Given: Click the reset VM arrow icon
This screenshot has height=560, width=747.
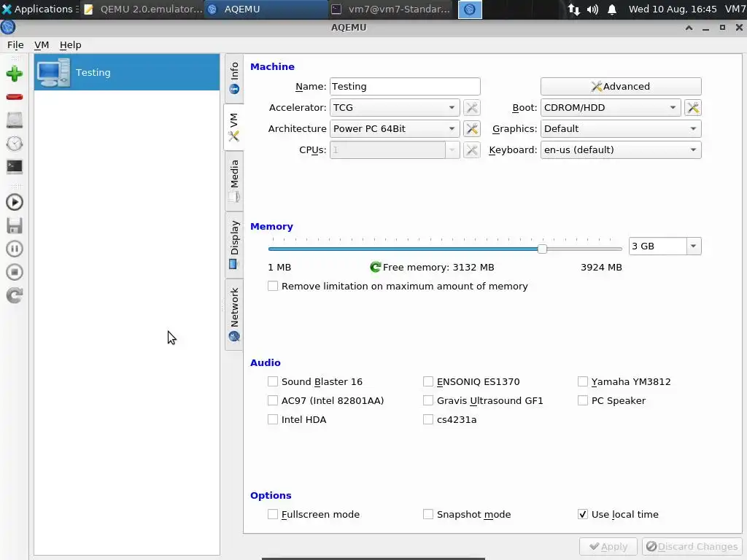Looking at the screenshot, I should pyautogui.click(x=15, y=295).
